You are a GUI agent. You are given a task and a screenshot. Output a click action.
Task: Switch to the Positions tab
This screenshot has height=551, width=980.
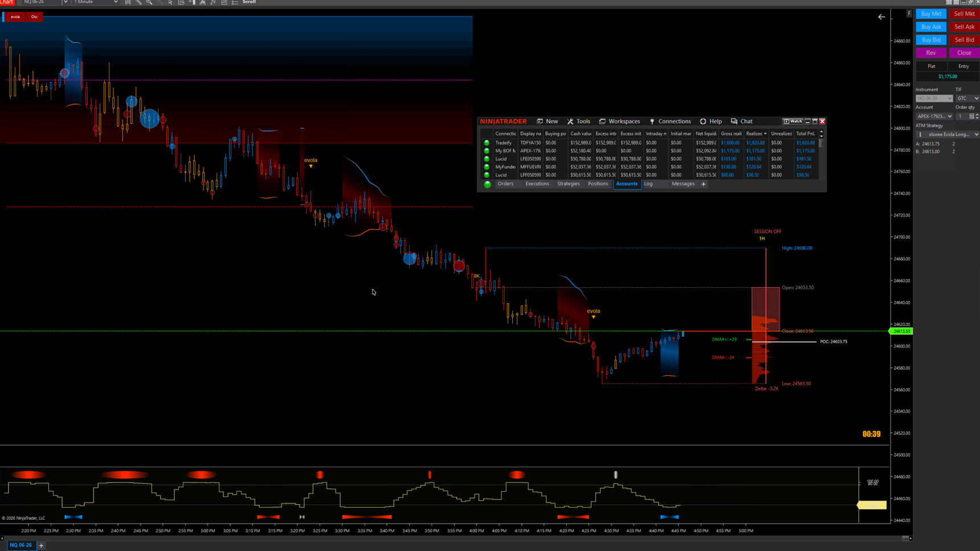tap(598, 183)
